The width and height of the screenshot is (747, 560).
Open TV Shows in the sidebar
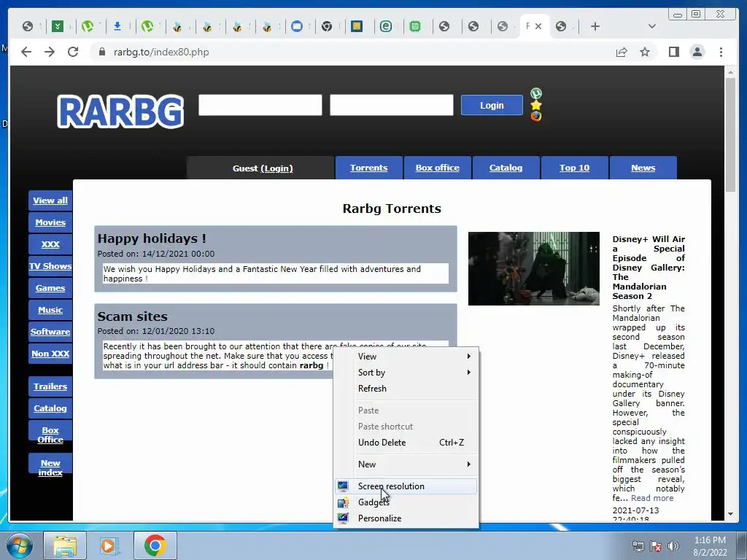point(50,266)
